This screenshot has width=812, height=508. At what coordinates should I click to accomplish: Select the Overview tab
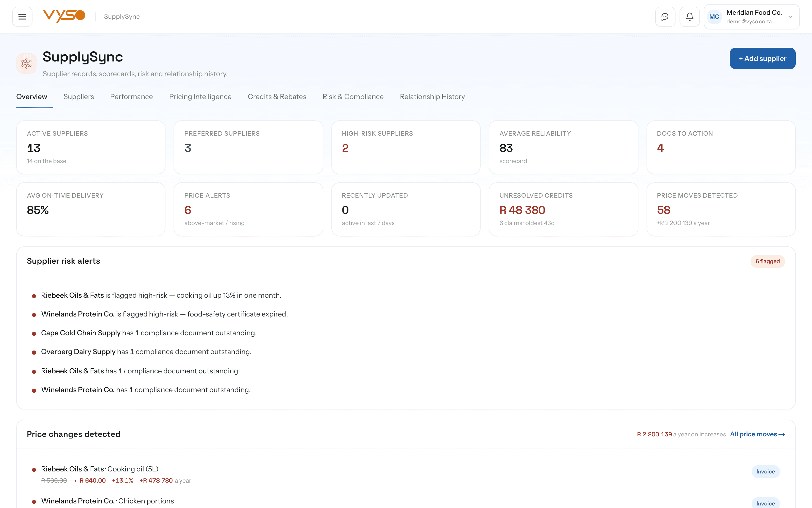31,97
